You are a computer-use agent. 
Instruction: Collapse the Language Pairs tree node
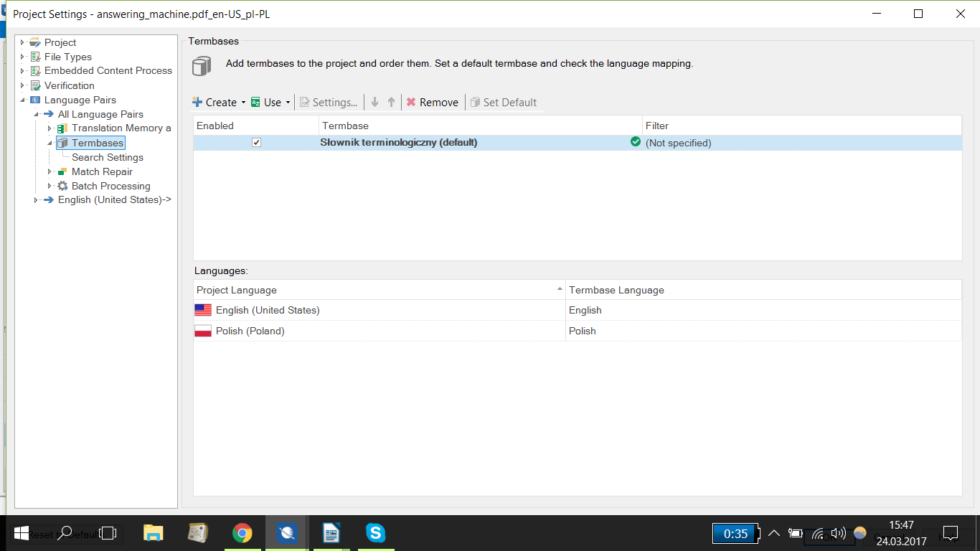tap(22, 100)
